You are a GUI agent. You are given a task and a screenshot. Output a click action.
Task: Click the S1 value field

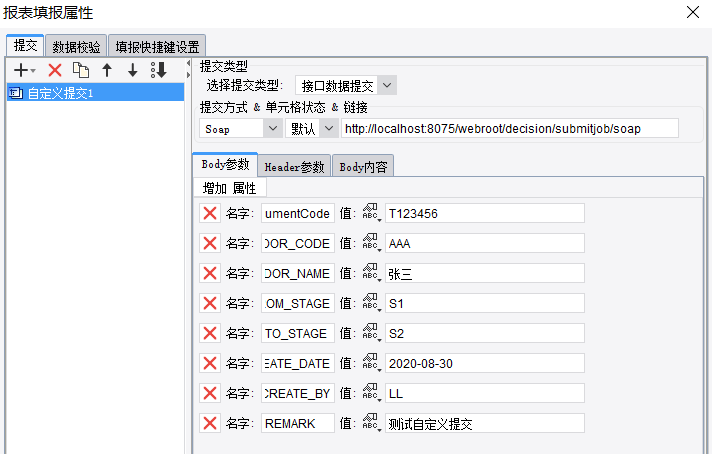485,303
